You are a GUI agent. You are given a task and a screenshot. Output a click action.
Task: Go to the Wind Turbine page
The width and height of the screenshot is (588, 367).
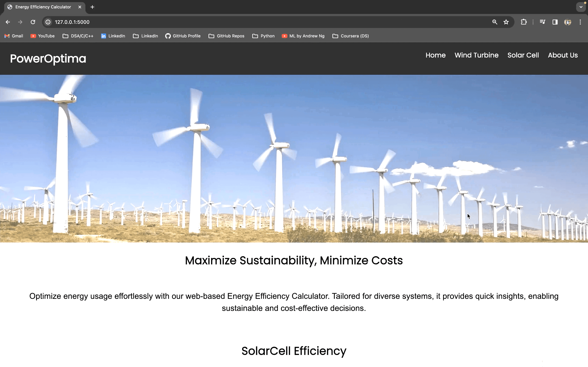[477, 55]
